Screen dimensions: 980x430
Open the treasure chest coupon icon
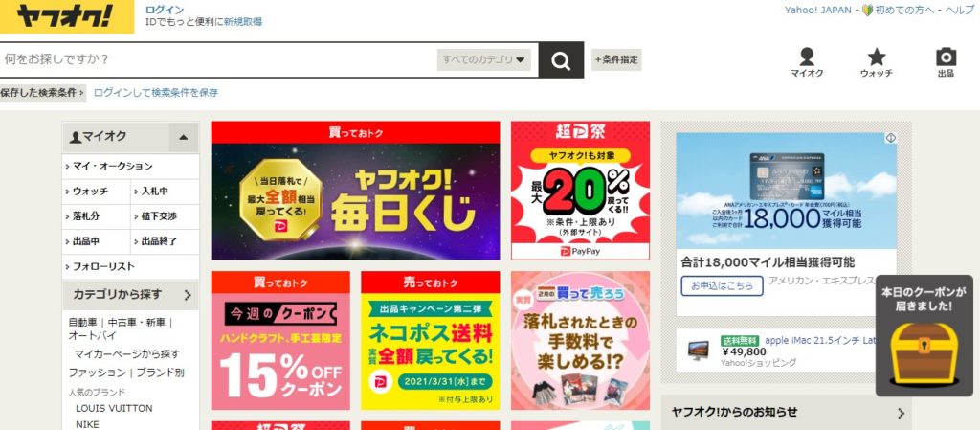[924, 351]
